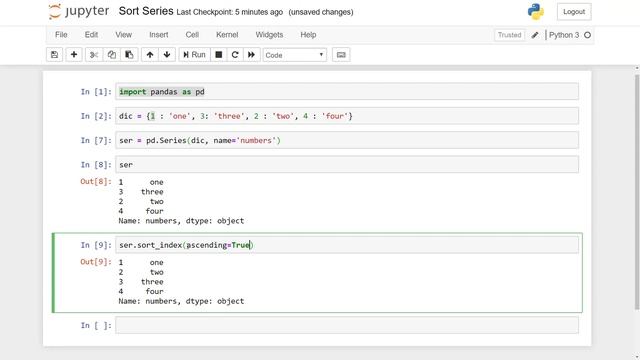Open the Cell menu
The image size is (640, 360).
click(x=192, y=35)
